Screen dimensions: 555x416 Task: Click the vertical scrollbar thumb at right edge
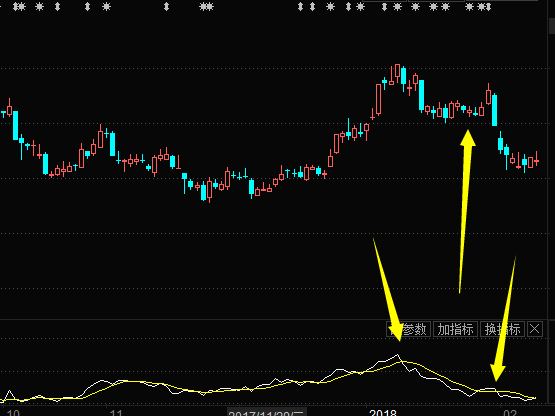551,26
